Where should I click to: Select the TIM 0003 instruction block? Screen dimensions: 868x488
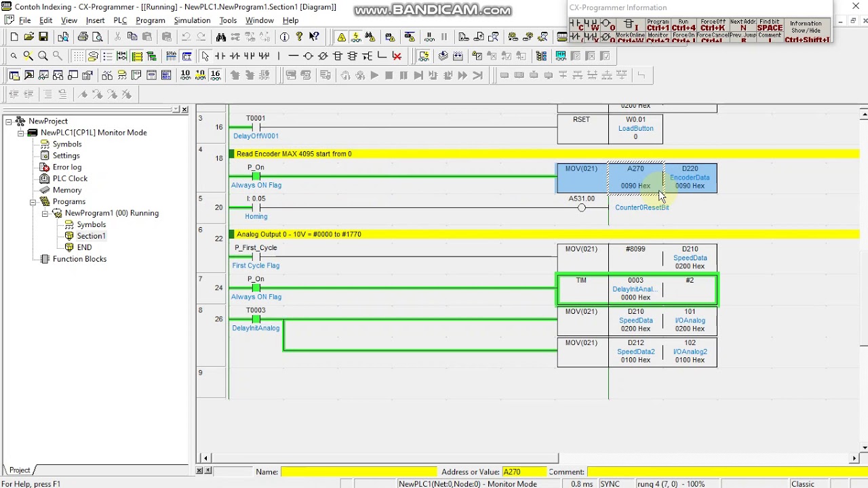click(x=637, y=289)
